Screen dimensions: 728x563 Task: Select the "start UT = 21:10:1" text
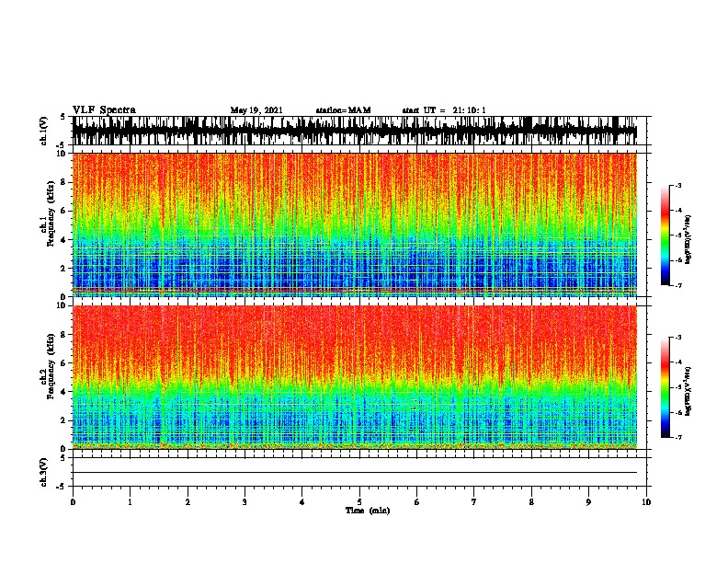point(444,110)
